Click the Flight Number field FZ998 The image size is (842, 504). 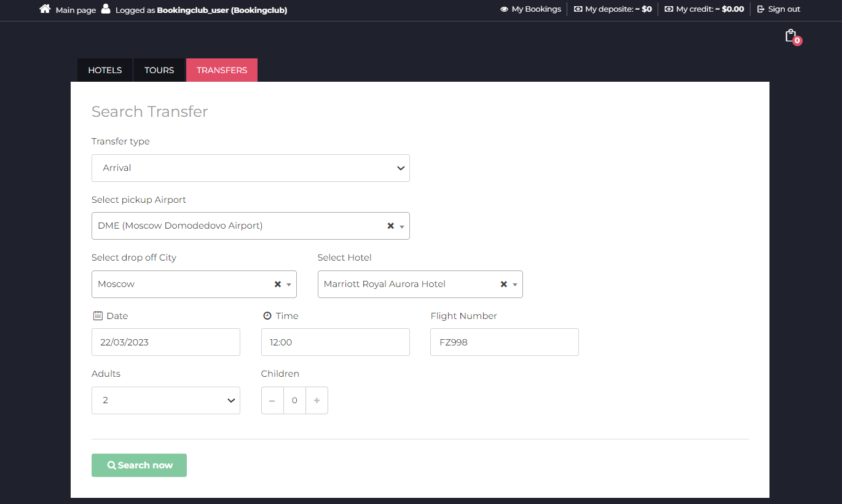tap(505, 342)
